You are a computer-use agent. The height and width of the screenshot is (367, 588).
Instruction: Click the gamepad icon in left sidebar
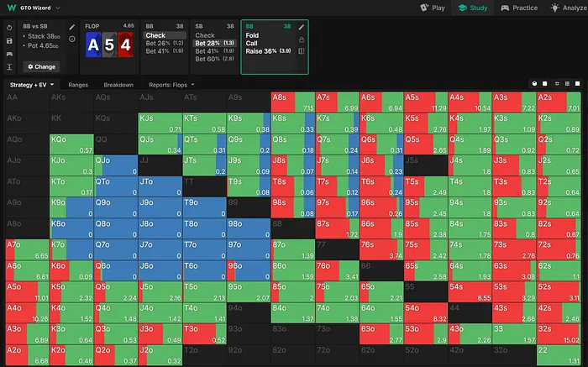click(x=8, y=52)
